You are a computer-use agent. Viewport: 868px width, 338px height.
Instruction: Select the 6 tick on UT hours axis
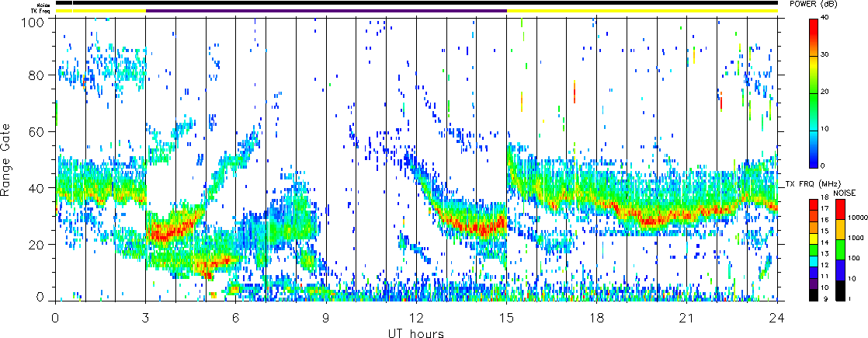click(236, 318)
